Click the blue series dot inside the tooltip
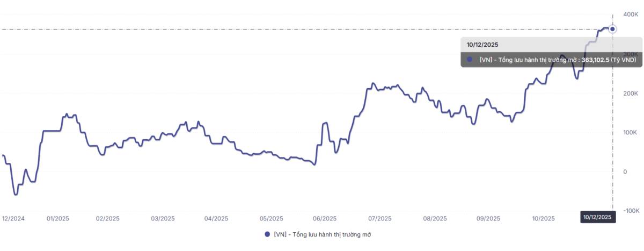The width and height of the screenshot is (644, 251). [x=470, y=60]
